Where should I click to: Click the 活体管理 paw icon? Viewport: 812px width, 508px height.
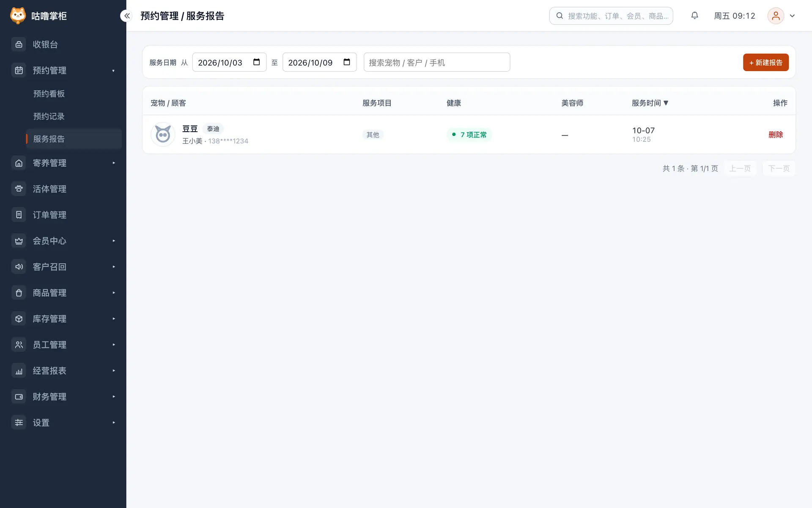(x=19, y=189)
